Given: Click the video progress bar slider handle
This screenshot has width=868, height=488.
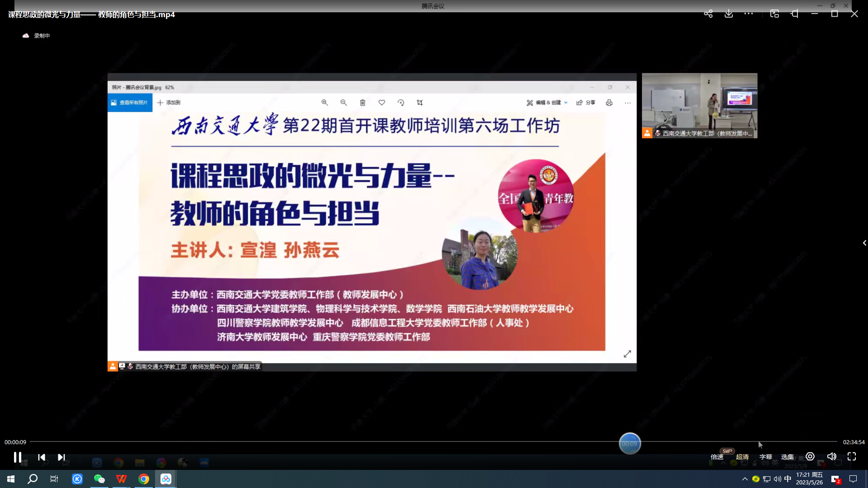Looking at the screenshot, I should tap(630, 444).
